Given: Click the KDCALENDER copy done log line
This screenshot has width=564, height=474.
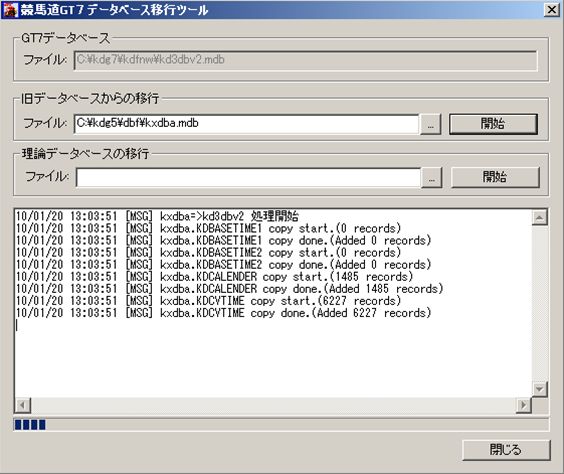Looking at the screenshot, I should pos(229,289).
